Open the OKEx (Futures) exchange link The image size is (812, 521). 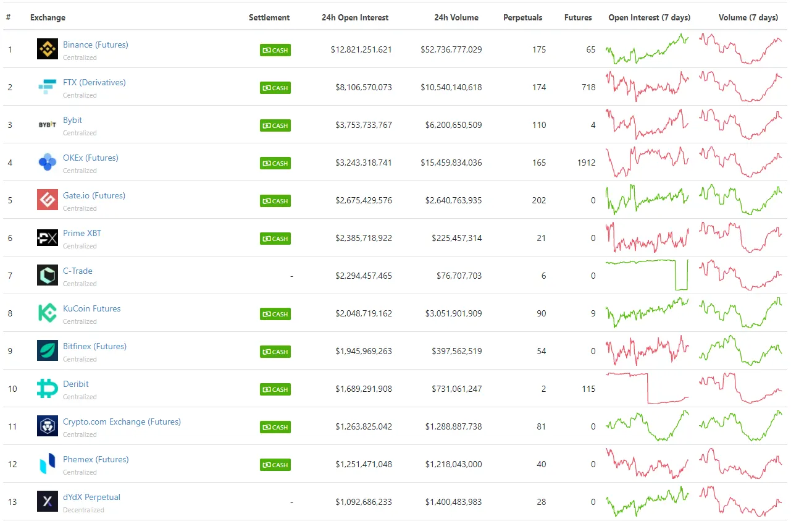pyautogui.click(x=91, y=158)
